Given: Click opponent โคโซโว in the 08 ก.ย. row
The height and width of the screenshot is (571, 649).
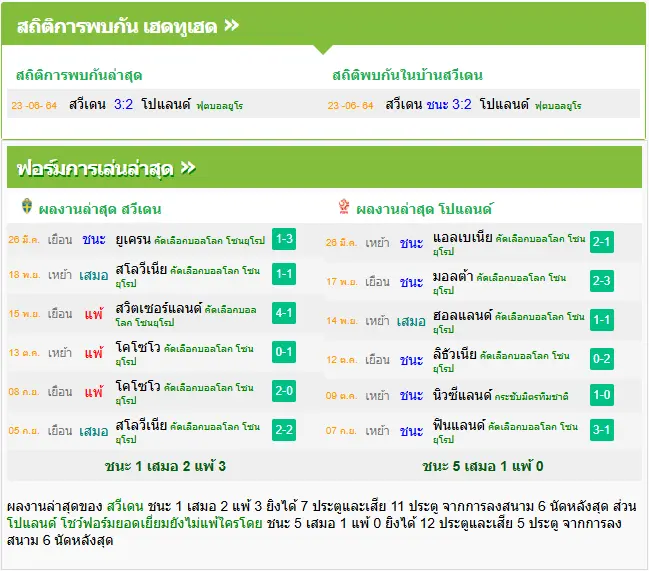Looking at the screenshot, I should click(x=138, y=386).
